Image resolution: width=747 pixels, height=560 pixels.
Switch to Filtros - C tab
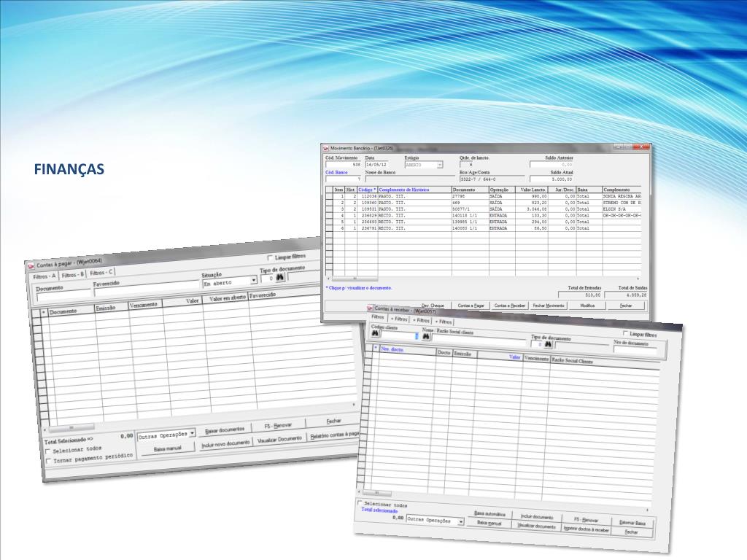coord(101,273)
